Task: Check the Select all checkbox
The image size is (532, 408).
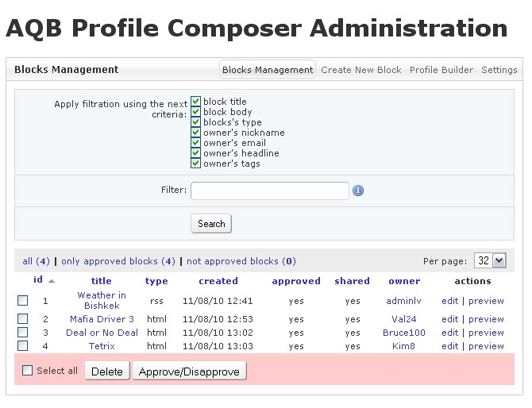Action: pos(28,371)
